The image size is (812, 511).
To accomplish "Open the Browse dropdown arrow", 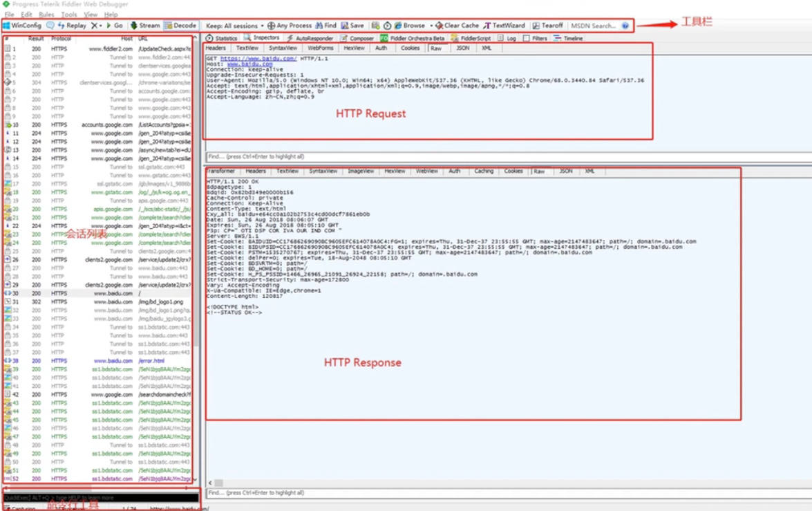I will point(431,26).
